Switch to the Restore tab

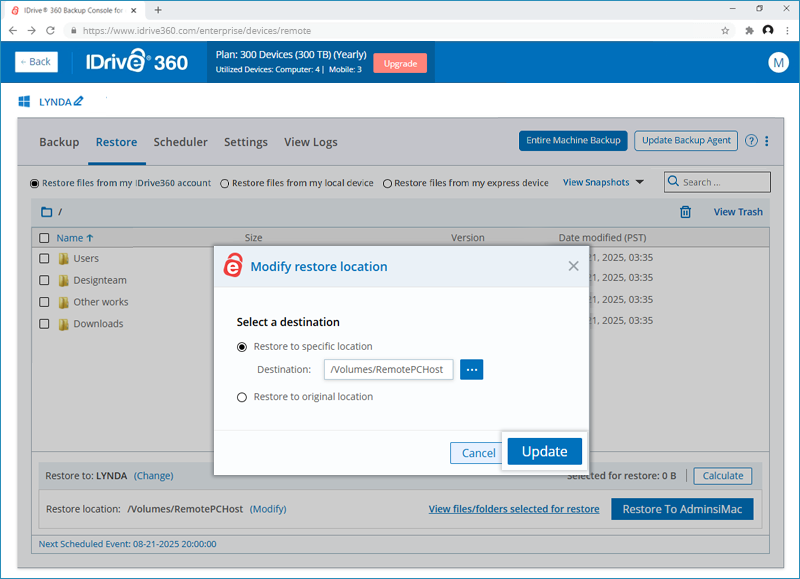tap(116, 142)
